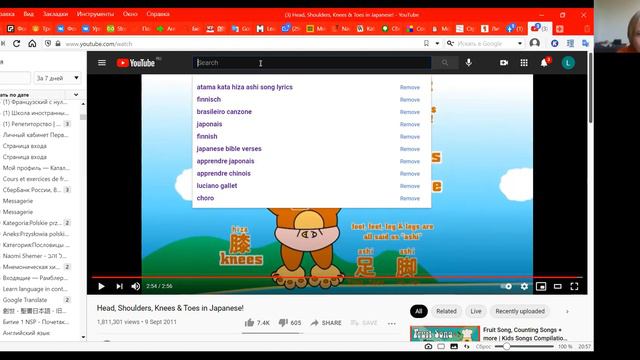Screen dimensions: 640x360
Task: Open the Fruit Song video thumbnail
Action: tap(445, 333)
